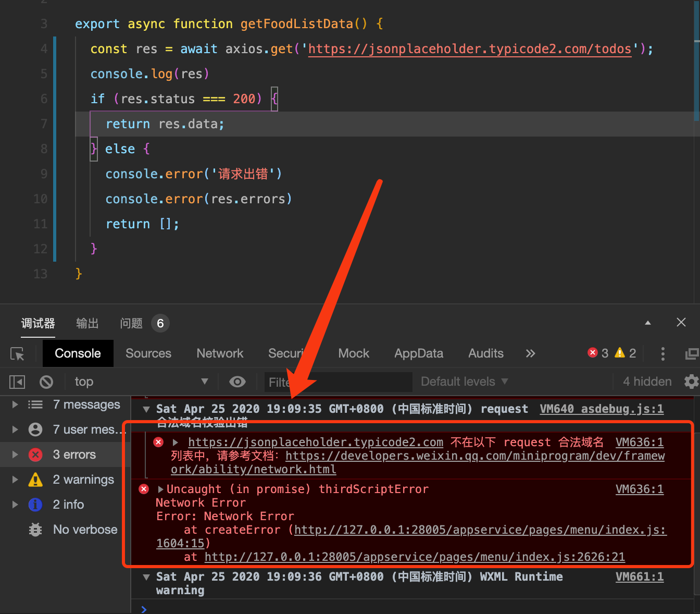The height and width of the screenshot is (614, 700).
Task: Expand the jsonplaceholder domain error details
Action: point(176,443)
